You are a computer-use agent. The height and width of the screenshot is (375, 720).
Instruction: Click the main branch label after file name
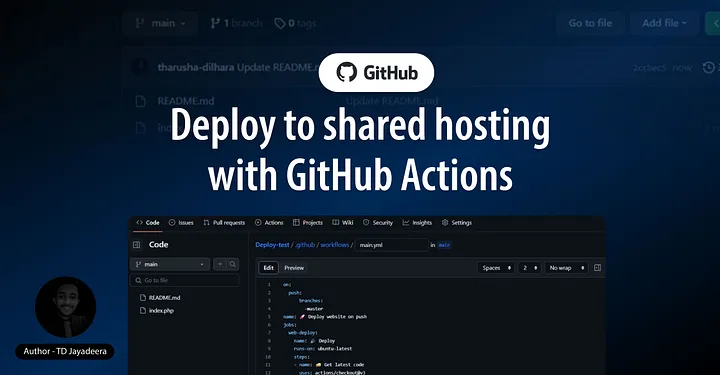[444, 245]
